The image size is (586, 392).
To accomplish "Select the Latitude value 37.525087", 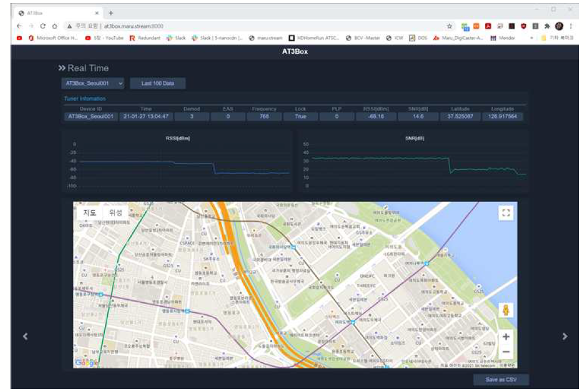I will pos(460,117).
